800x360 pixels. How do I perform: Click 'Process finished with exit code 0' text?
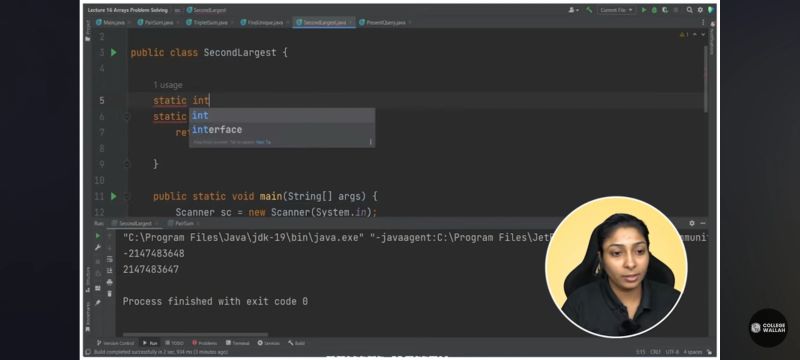215,301
